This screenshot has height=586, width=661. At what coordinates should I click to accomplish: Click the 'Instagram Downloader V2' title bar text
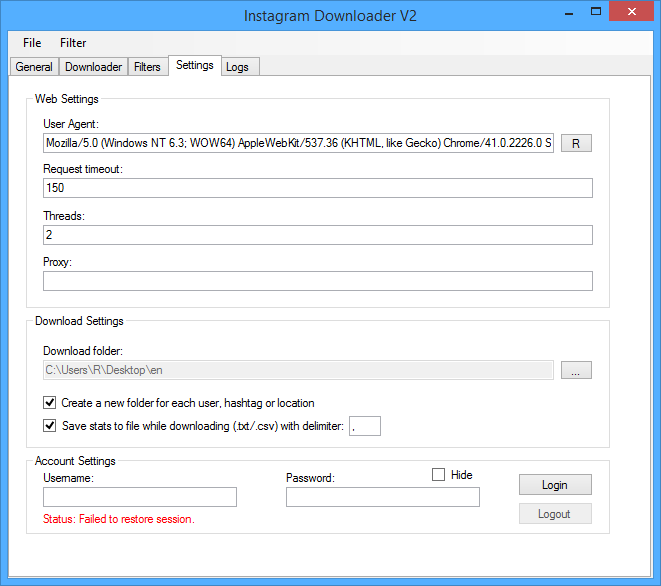coord(330,16)
